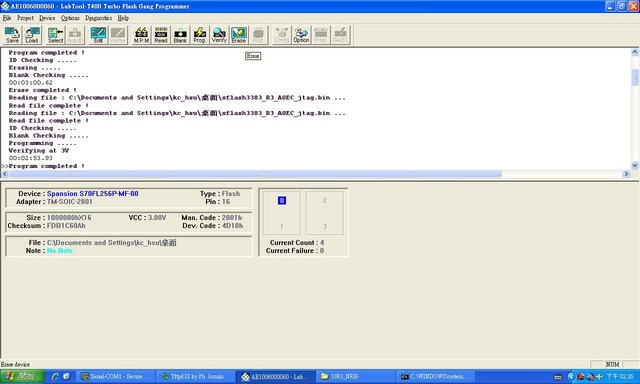Open the Edit buffer tool
Screen dimensions: 640x384
coord(98,35)
